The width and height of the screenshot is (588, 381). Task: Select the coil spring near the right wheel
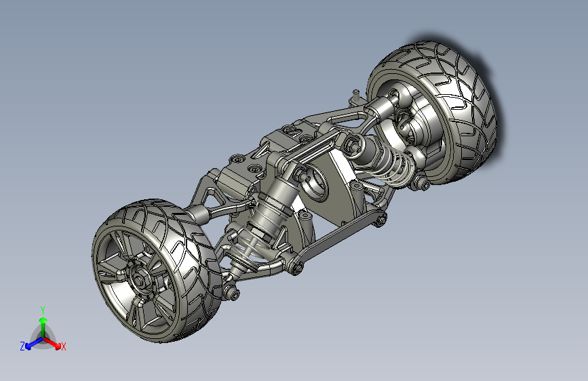(x=392, y=165)
